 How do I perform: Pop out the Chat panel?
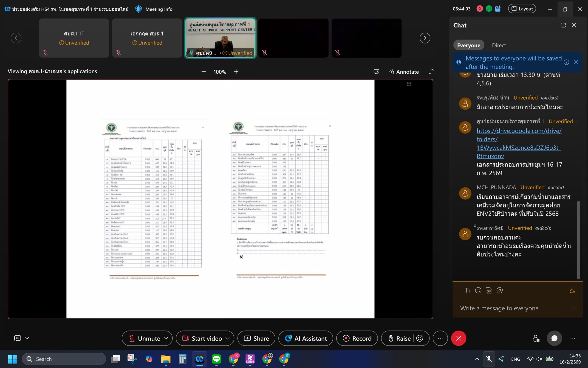click(x=563, y=25)
